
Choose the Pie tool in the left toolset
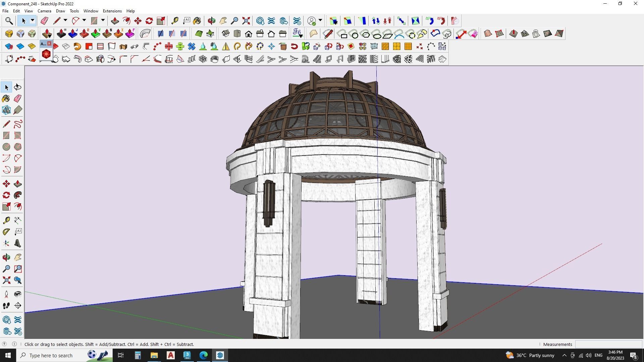click(x=18, y=170)
